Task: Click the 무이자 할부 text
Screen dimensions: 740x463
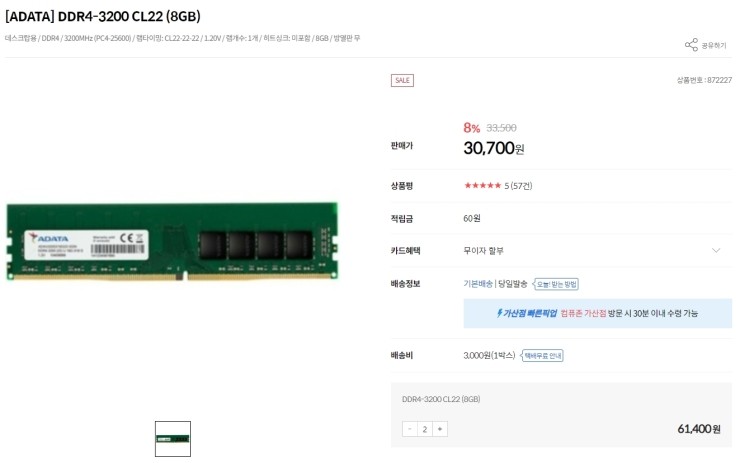Action: click(483, 251)
